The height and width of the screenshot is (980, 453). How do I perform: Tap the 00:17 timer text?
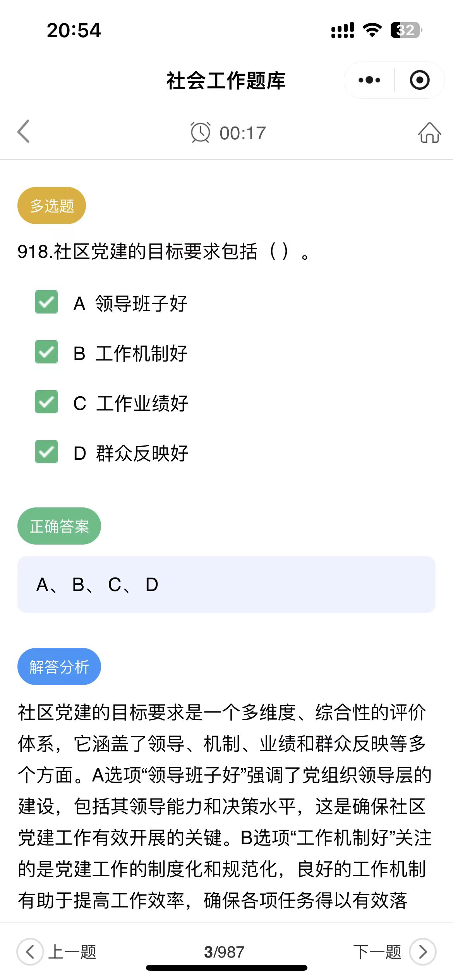click(243, 133)
